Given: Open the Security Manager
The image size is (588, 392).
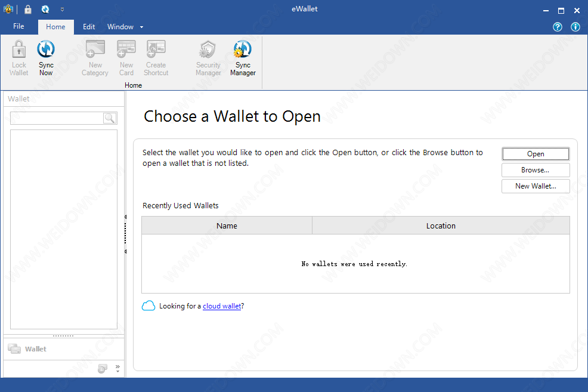Looking at the screenshot, I should (208, 58).
